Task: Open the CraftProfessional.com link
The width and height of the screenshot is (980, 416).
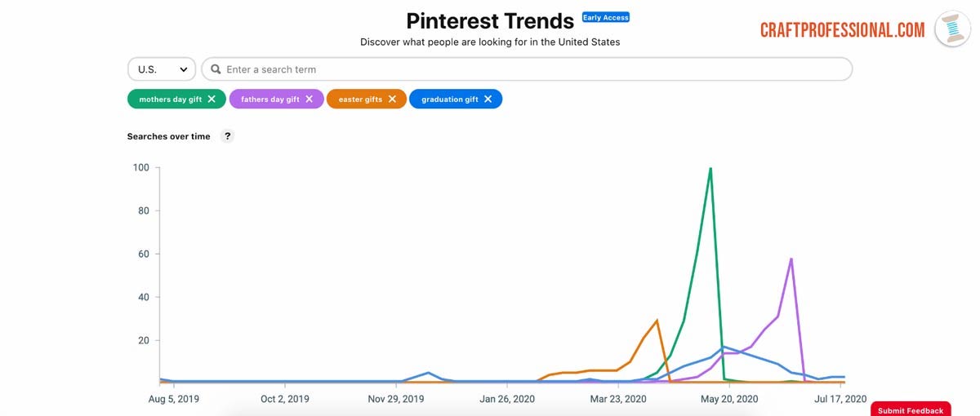Action: (842, 30)
